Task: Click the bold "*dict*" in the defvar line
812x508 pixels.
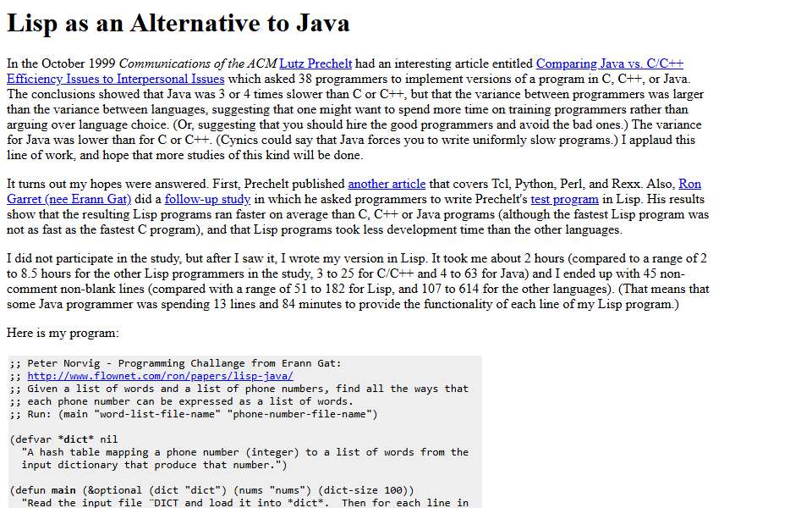Action: tap(75, 439)
